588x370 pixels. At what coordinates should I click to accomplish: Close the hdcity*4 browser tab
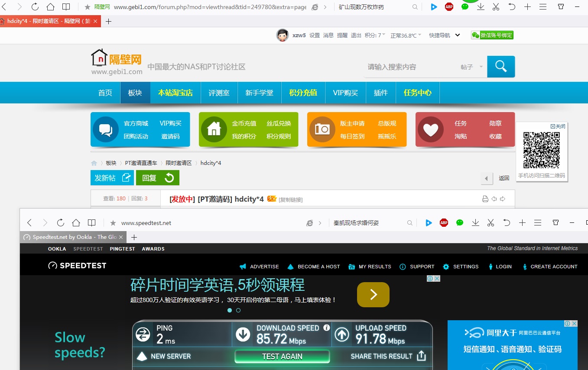95,21
